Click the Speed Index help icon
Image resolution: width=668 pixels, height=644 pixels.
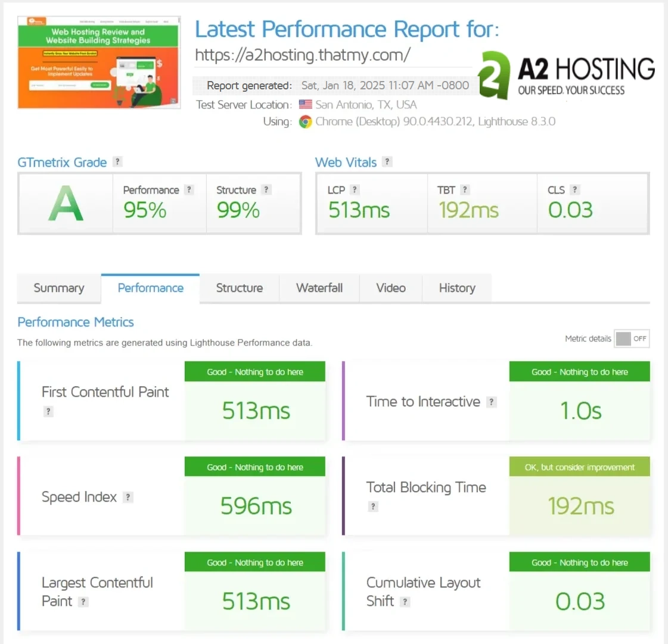[128, 497]
